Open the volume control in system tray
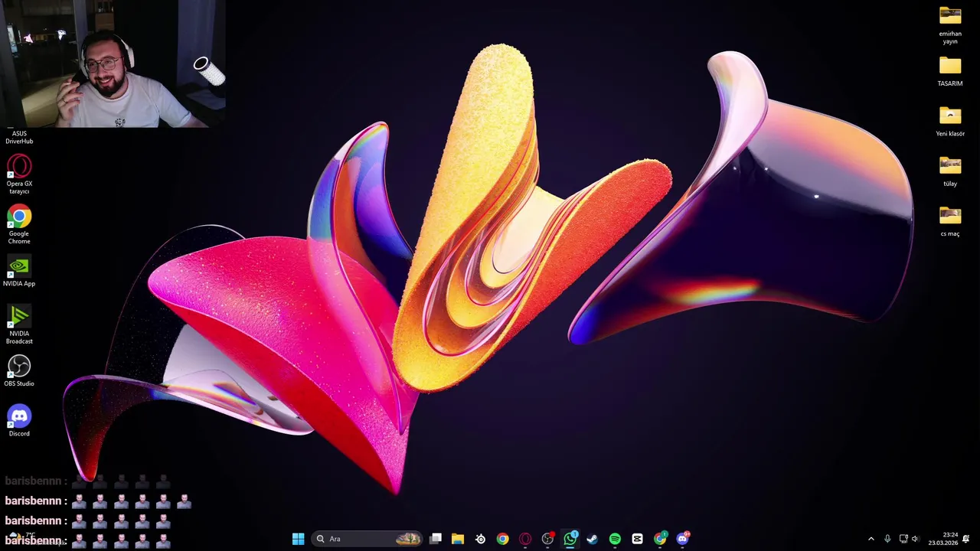 point(915,539)
